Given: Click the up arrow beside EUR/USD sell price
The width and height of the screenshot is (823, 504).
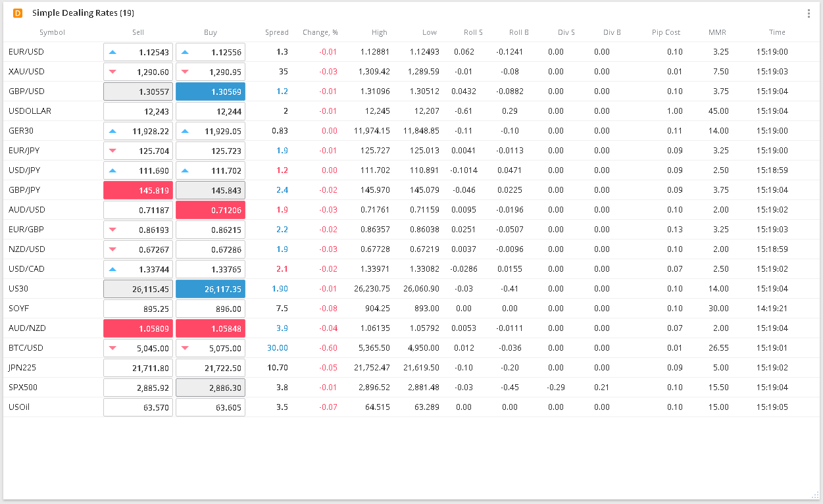Looking at the screenshot, I should [x=113, y=51].
